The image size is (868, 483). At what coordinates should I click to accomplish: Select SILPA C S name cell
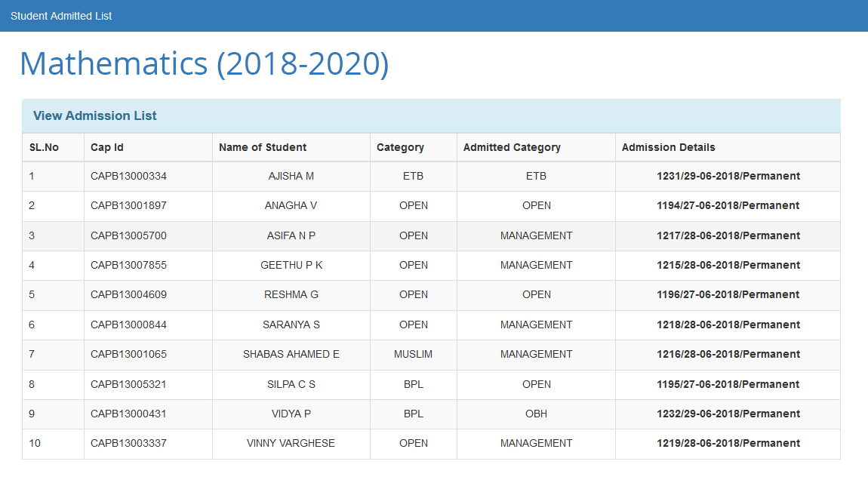tap(291, 384)
